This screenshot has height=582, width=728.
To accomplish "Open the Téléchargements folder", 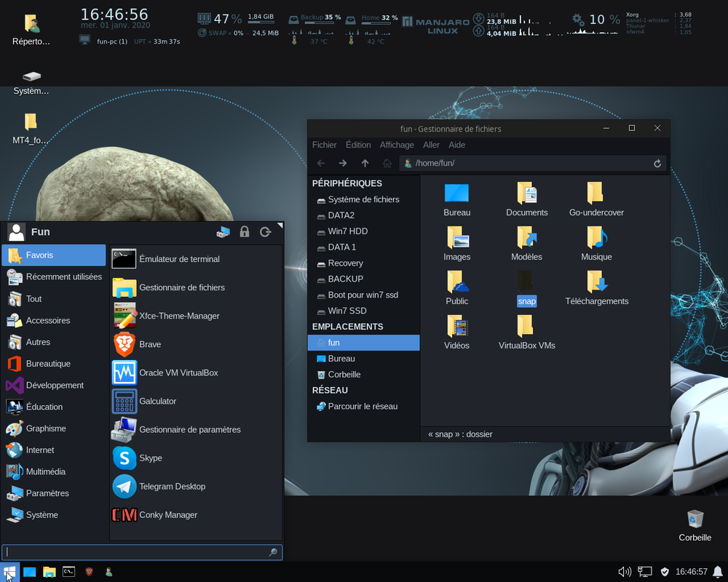I will click(597, 288).
